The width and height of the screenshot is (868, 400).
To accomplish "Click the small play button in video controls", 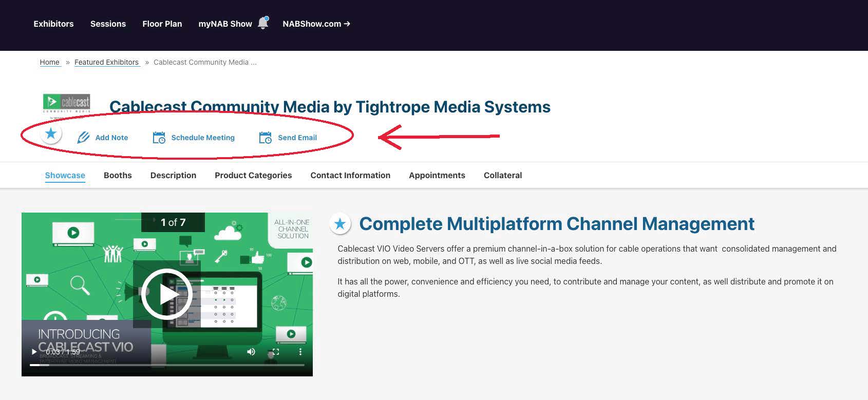I will point(34,352).
